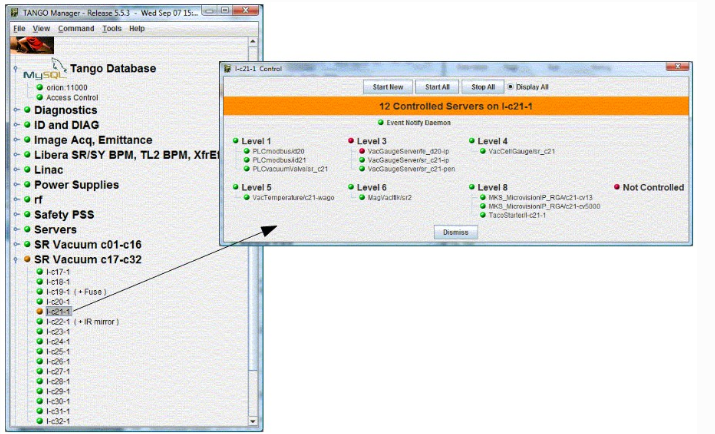Screen dimensions: 715x434
Task: Close the l-c21-1 Control window
Action: [x=678, y=67]
